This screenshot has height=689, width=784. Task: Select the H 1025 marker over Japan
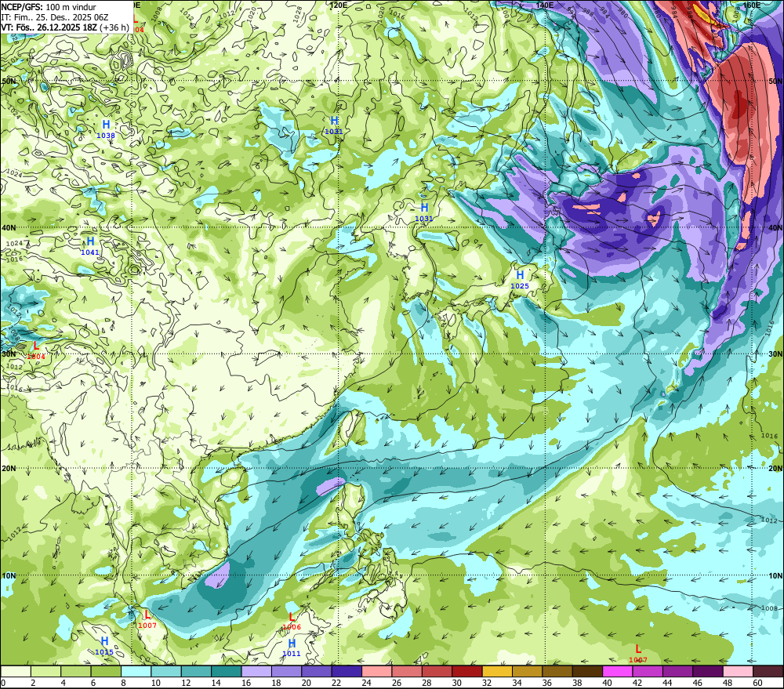(x=520, y=279)
